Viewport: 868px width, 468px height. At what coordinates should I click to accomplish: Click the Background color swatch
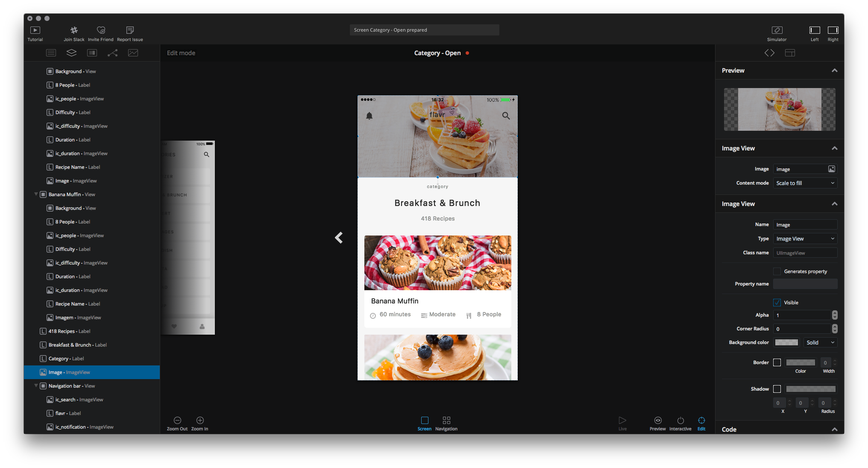tap(786, 342)
